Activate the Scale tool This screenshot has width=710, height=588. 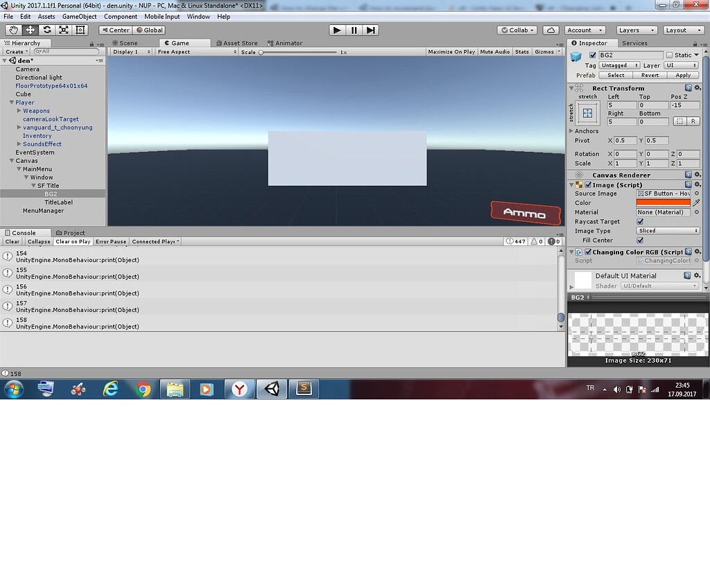pos(63,30)
